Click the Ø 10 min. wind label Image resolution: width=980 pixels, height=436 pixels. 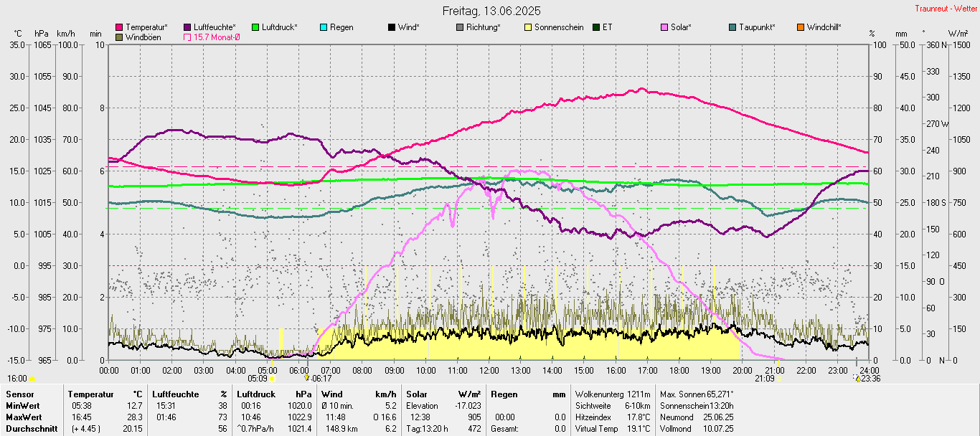(x=337, y=406)
